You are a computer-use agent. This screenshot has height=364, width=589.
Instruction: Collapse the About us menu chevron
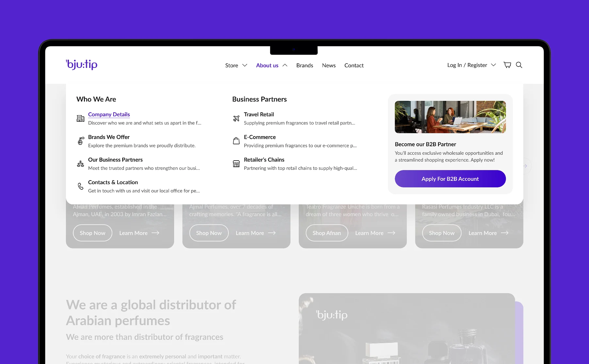click(x=285, y=65)
